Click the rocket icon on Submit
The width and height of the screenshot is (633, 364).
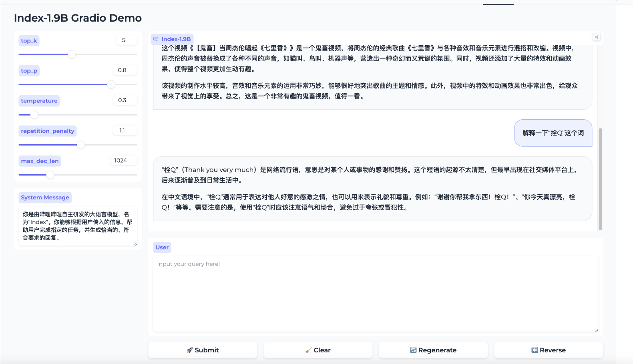click(x=190, y=350)
